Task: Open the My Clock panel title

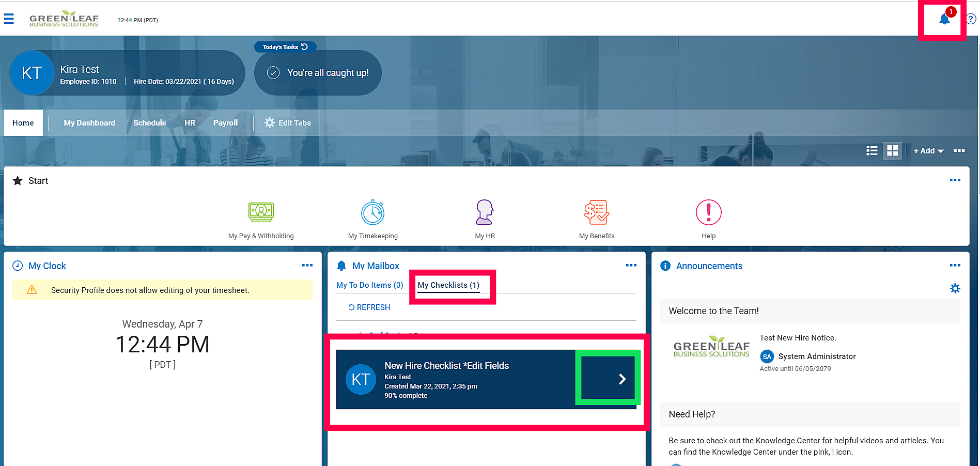Action: click(48, 266)
